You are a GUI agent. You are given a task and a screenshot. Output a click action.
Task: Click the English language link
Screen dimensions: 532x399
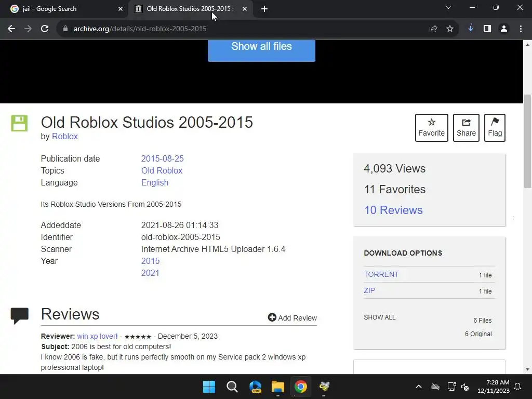[x=155, y=182]
